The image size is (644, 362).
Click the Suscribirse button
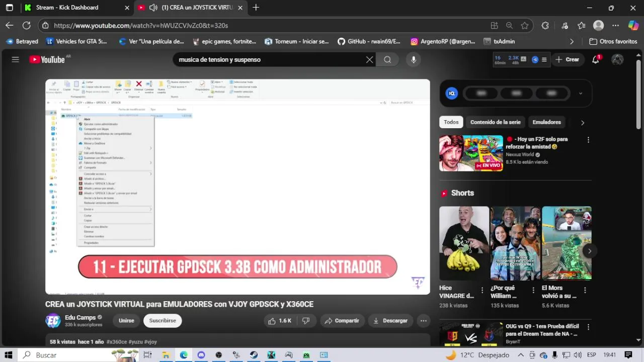click(x=163, y=320)
